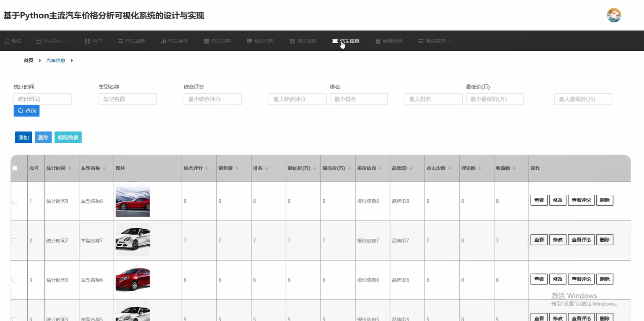The width and height of the screenshot is (644, 321).
Task: Click the 查询 search button
Action: pos(26,111)
